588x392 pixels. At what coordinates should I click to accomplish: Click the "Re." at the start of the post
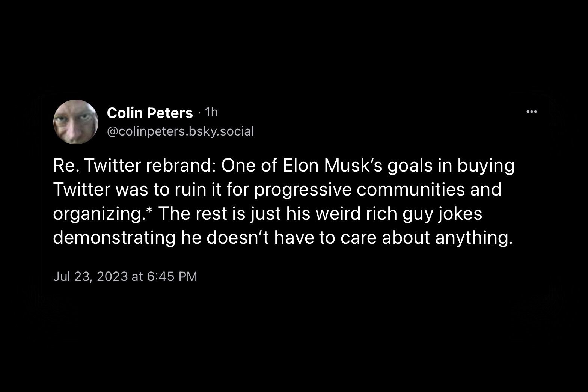pyautogui.click(x=66, y=167)
